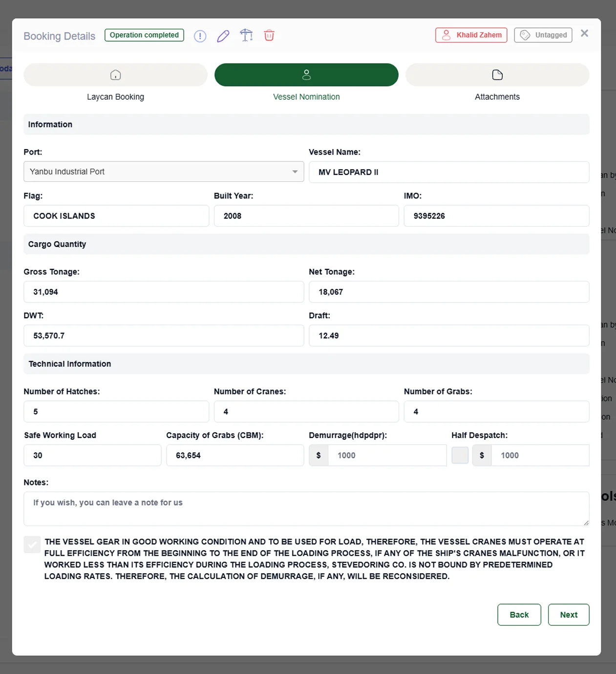
Task: Click the info exclamation circle icon
Action: [x=200, y=36]
